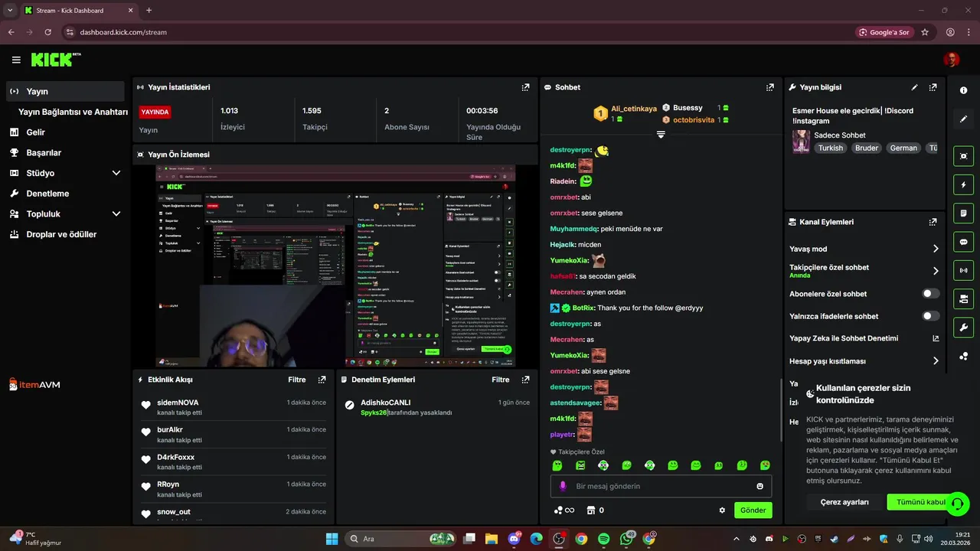Open Çerez ayarları cookie settings
This screenshot has height=551, width=980.
coord(844,502)
